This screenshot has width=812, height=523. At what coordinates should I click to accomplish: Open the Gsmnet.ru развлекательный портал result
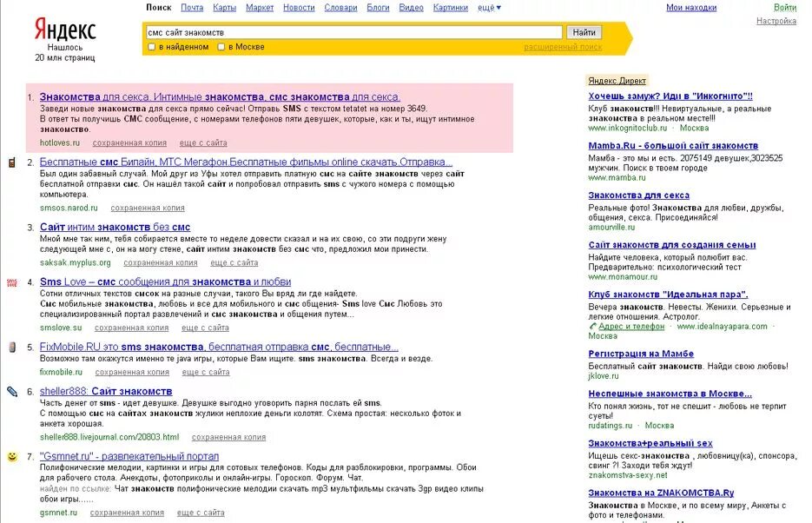point(129,457)
